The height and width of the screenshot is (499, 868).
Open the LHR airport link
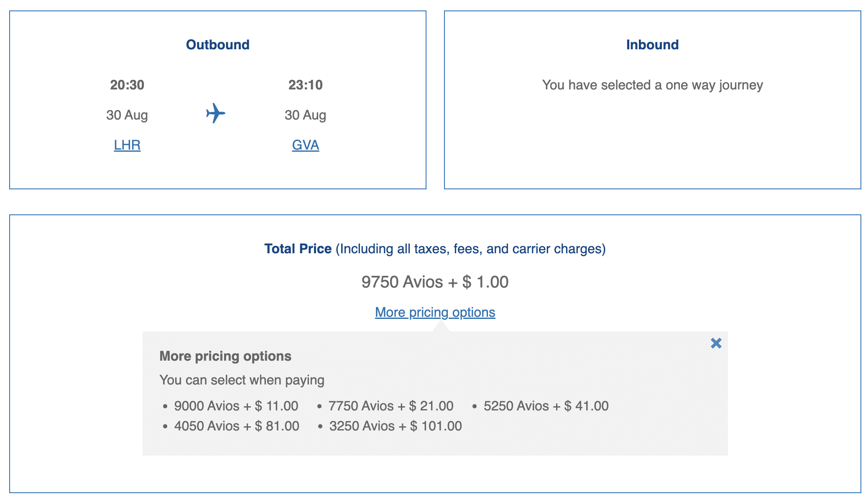coord(127,145)
